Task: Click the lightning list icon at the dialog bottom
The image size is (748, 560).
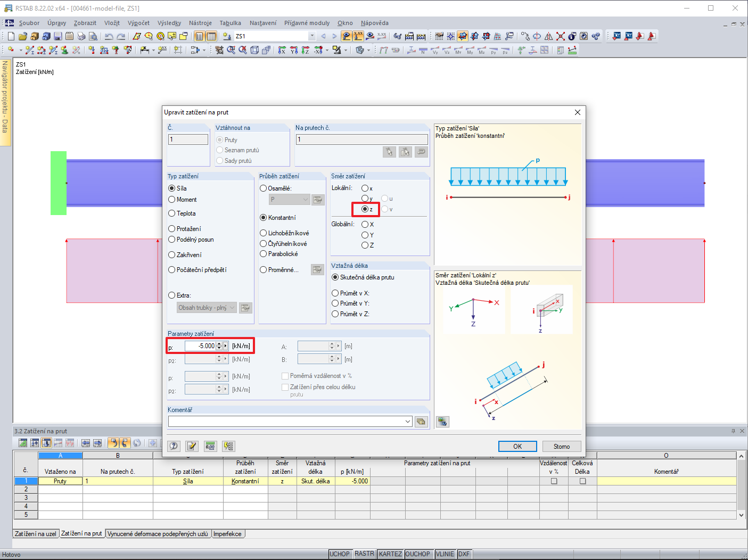Action: (x=228, y=446)
